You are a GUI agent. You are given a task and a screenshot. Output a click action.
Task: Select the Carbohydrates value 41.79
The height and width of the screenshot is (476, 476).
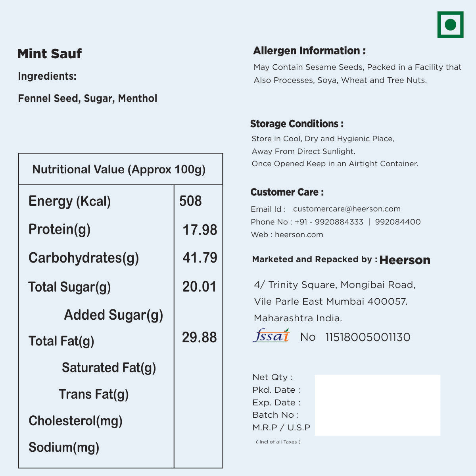pos(200,258)
